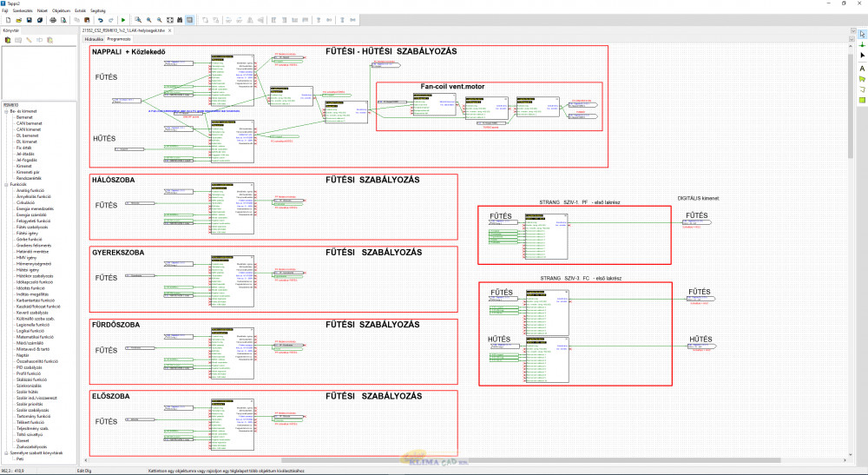
Task: Select the black arrow tool on the right toolbar
Action: point(862,56)
